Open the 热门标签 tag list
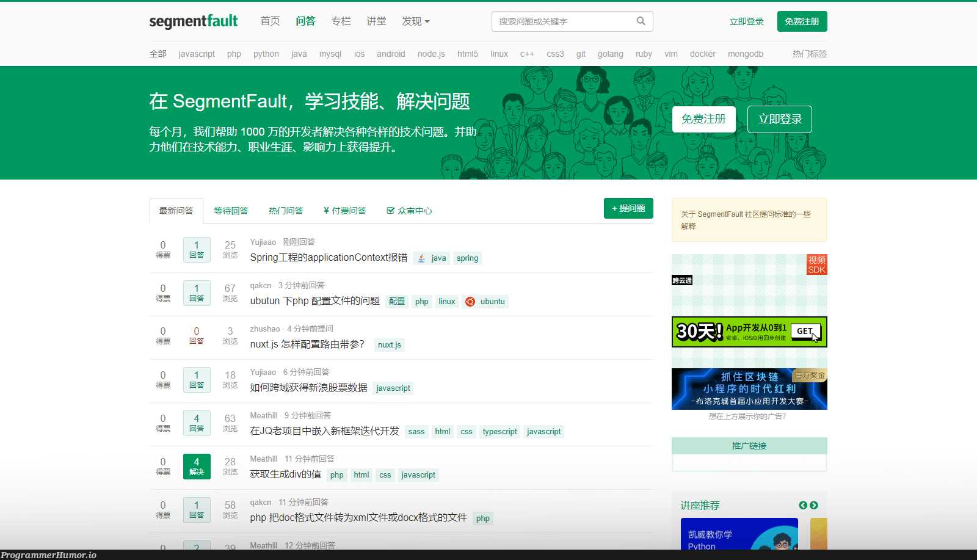This screenshot has width=977, height=560. pos(809,54)
